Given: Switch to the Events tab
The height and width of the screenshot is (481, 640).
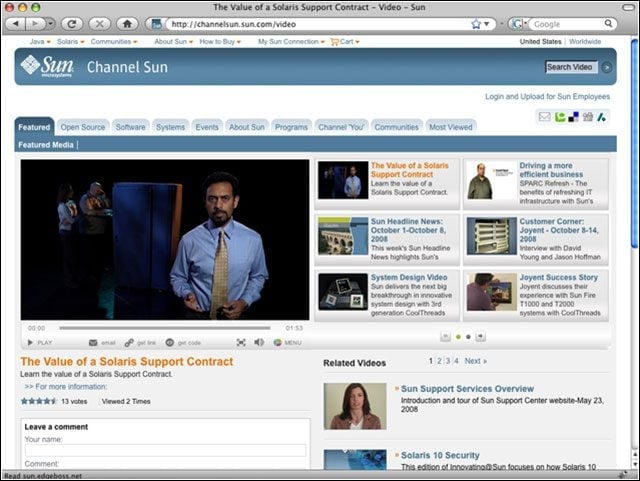Looking at the screenshot, I should pyautogui.click(x=207, y=127).
